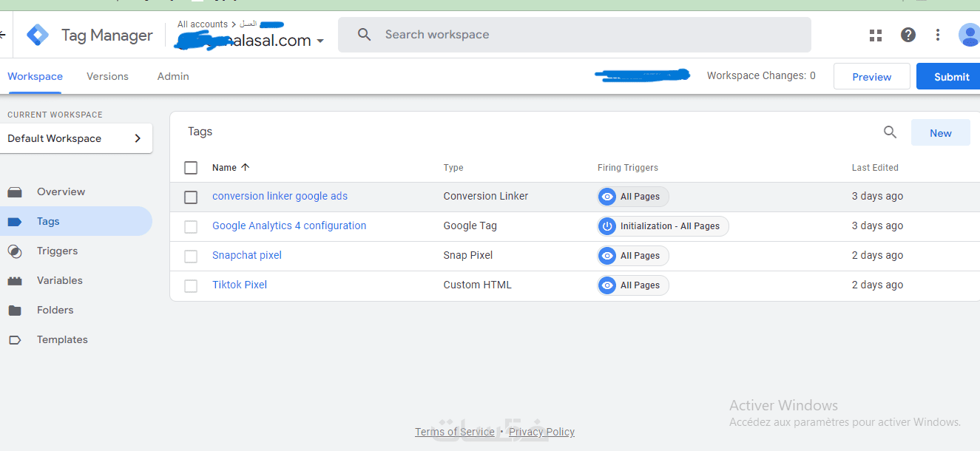
Task: Open the Triggers sidebar section
Action: (57, 251)
